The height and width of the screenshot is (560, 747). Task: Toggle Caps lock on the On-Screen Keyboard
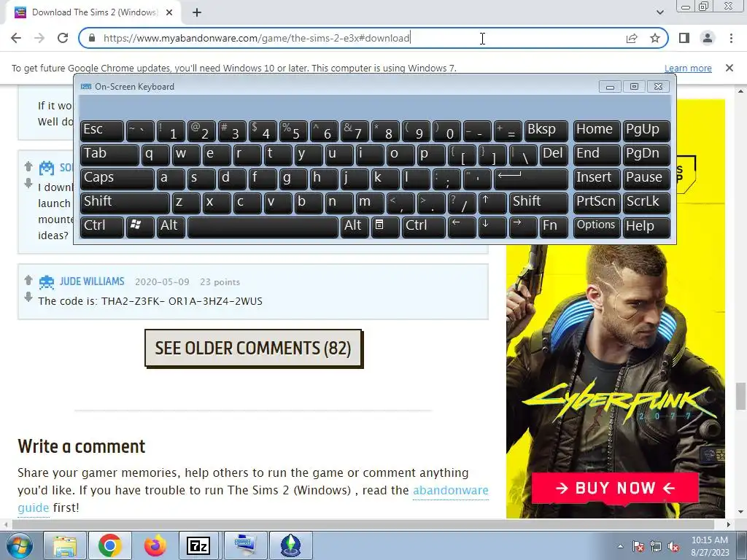click(x=117, y=179)
